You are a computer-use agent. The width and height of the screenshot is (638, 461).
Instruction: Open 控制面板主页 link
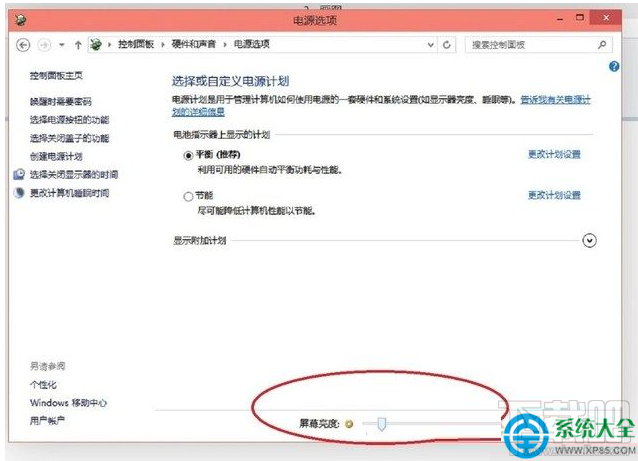coord(56,76)
